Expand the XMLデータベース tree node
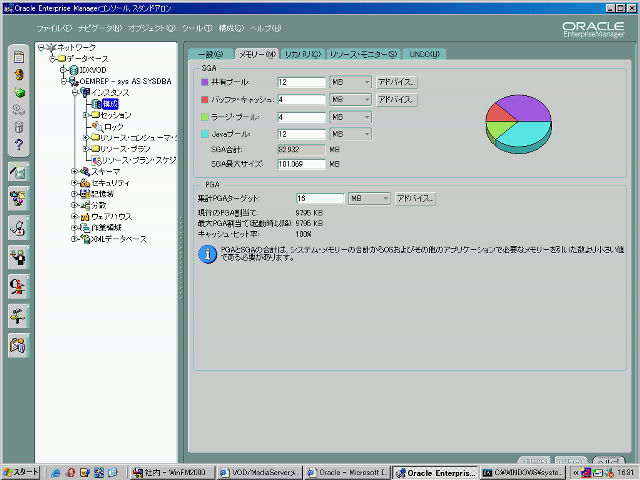The image size is (640, 480). [x=73, y=240]
